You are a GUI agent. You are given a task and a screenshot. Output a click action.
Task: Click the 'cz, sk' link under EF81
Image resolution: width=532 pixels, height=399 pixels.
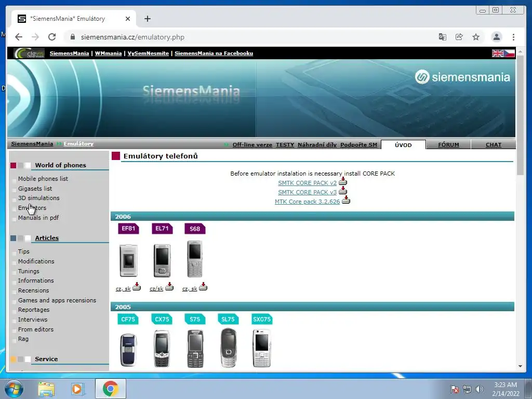[123, 289]
